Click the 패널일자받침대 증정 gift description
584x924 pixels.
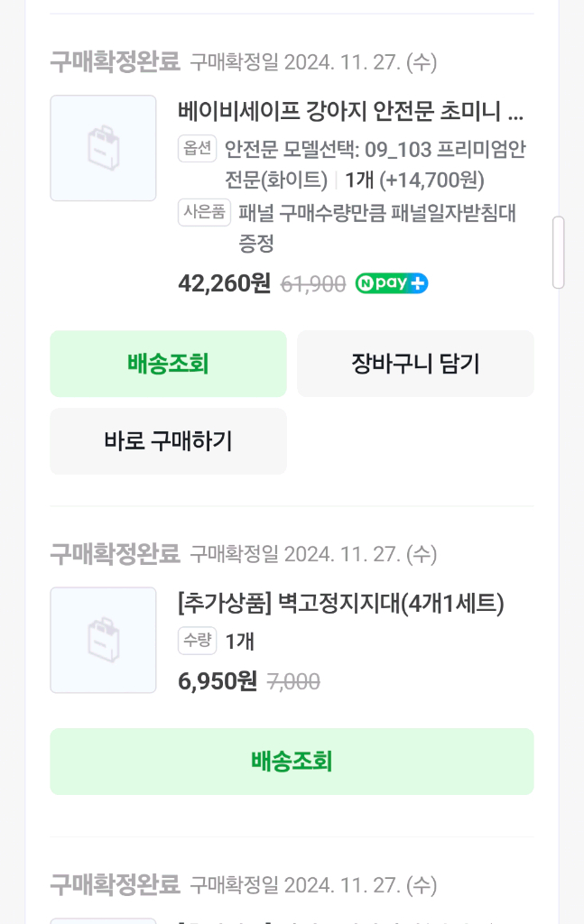click(376, 227)
